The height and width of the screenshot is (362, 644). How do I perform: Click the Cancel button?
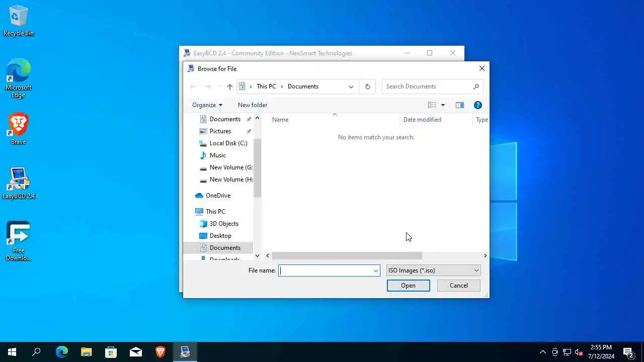[459, 286]
